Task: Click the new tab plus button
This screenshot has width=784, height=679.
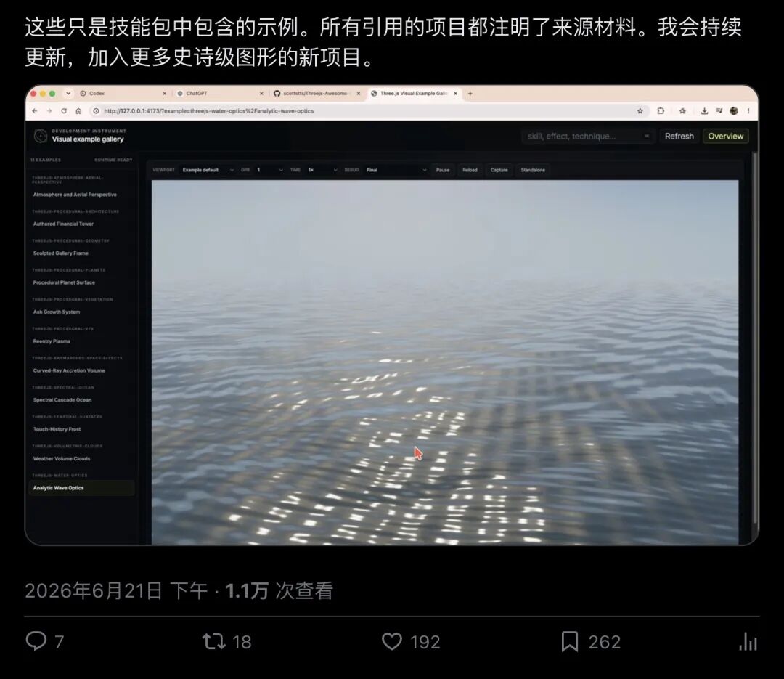Action: coord(470,94)
